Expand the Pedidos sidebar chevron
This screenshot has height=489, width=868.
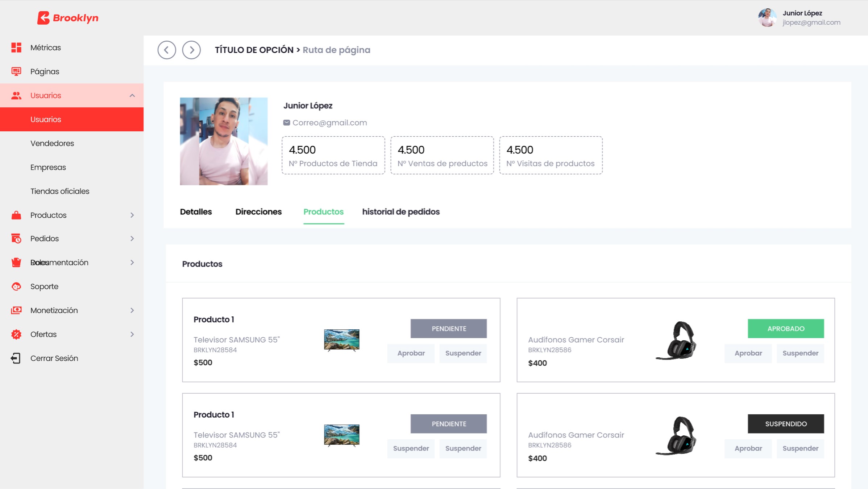(x=132, y=238)
